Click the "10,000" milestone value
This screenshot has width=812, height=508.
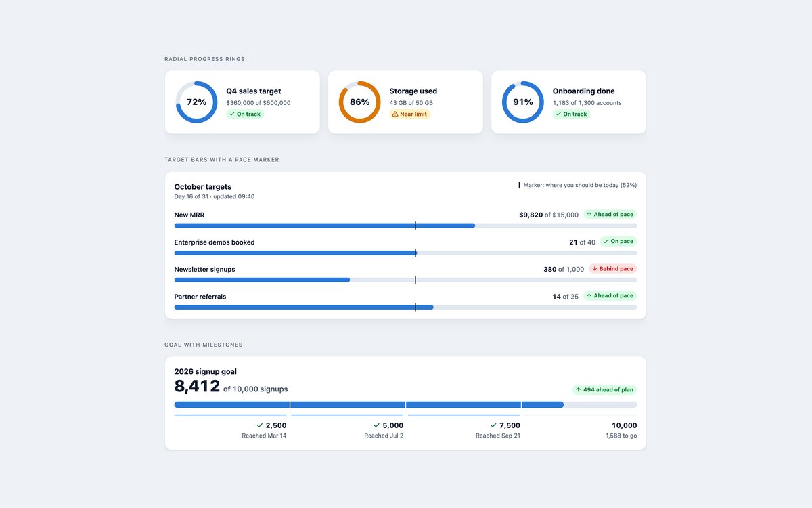click(625, 425)
